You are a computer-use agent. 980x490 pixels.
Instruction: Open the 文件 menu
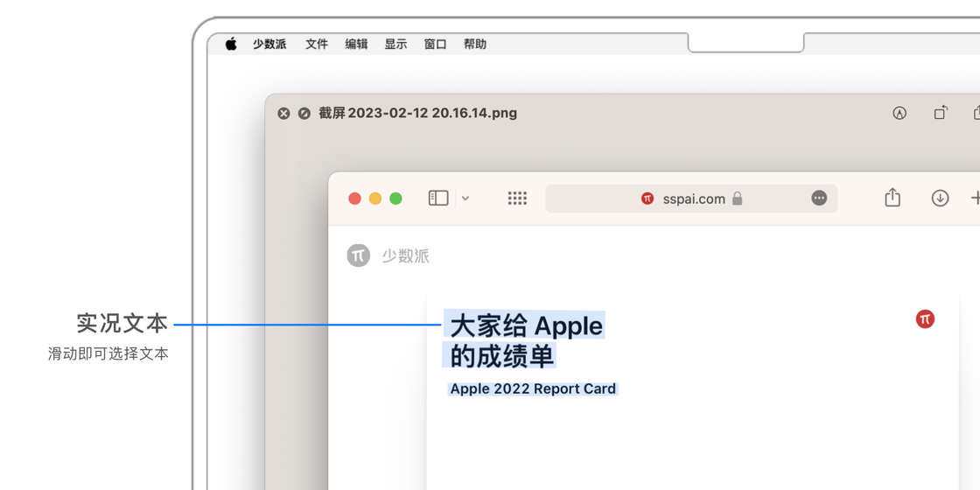[316, 45]
